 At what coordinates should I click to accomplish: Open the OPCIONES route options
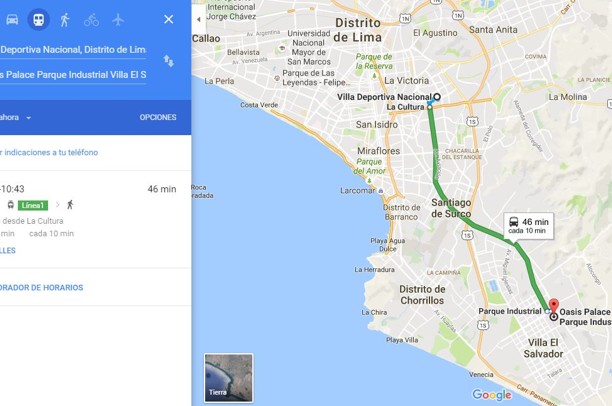(x=158, y=117)
